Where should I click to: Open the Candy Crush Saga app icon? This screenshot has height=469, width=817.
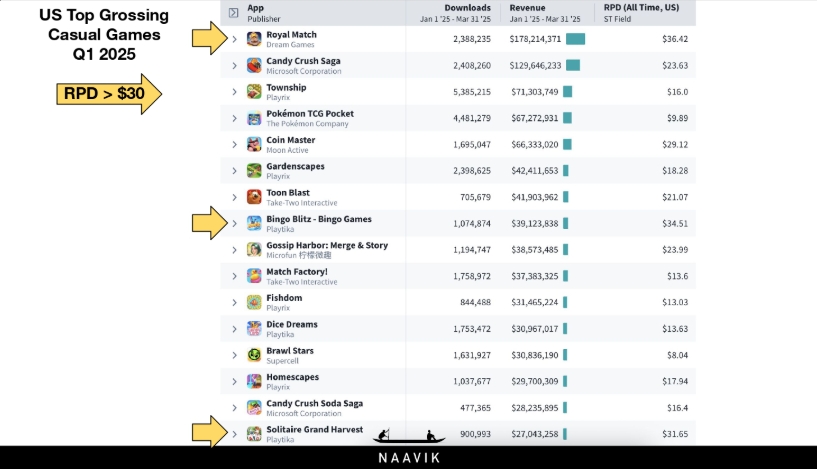[254, 66]
